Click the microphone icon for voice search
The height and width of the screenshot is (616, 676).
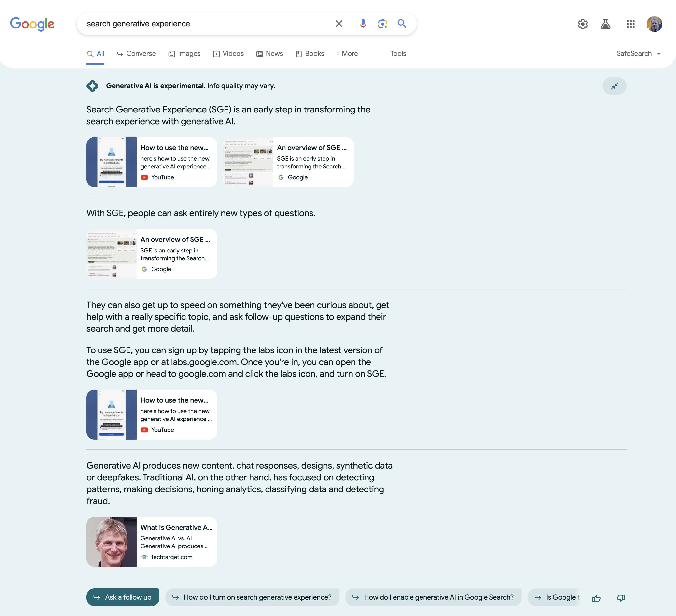click(363, 24)
